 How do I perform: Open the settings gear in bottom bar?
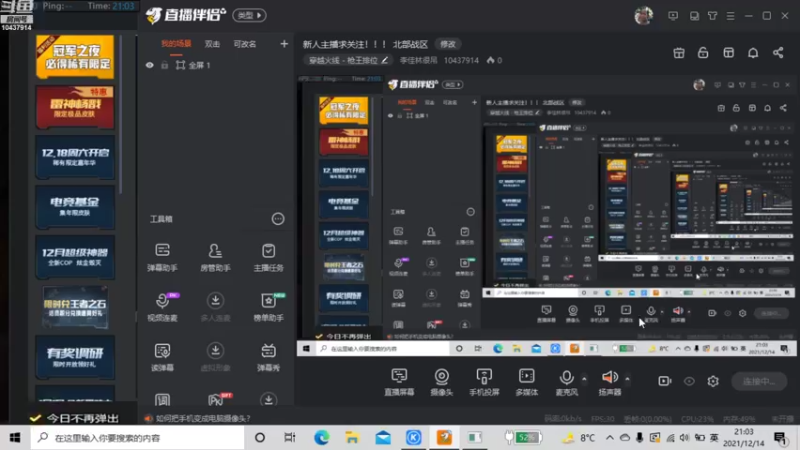(713, 381)
